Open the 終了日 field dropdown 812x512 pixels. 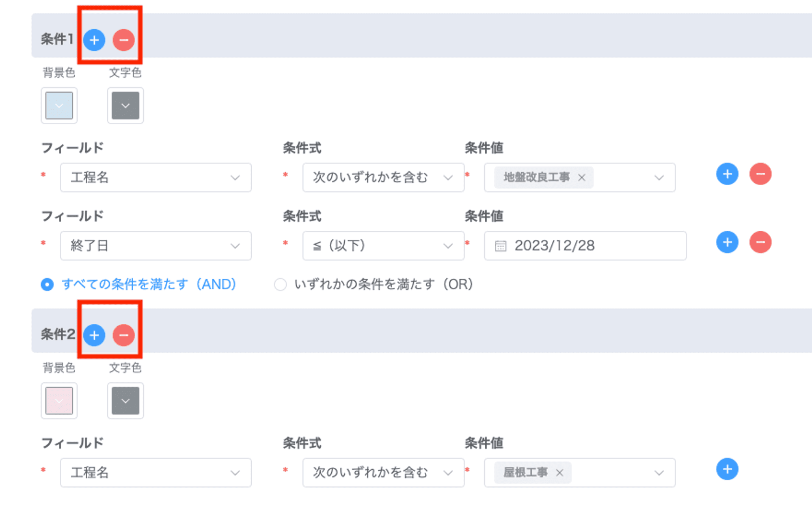tap(156, 246)
